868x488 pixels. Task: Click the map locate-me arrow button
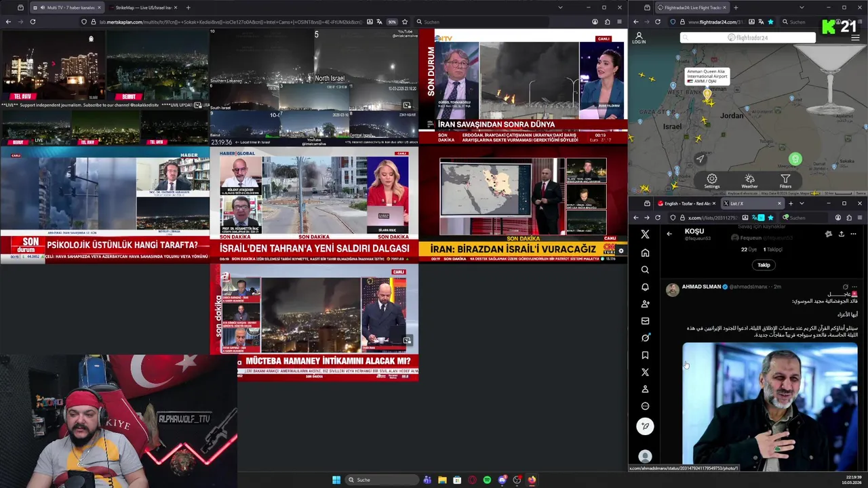pos(701,159)
